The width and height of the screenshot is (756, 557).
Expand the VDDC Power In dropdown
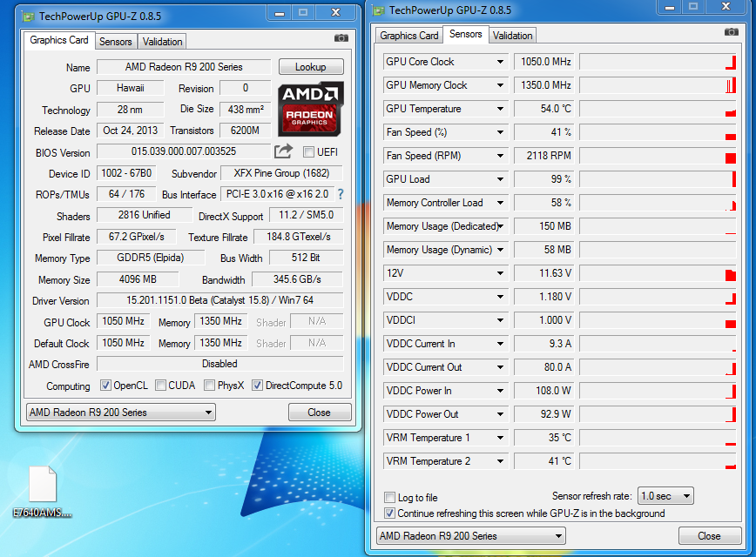500,391
